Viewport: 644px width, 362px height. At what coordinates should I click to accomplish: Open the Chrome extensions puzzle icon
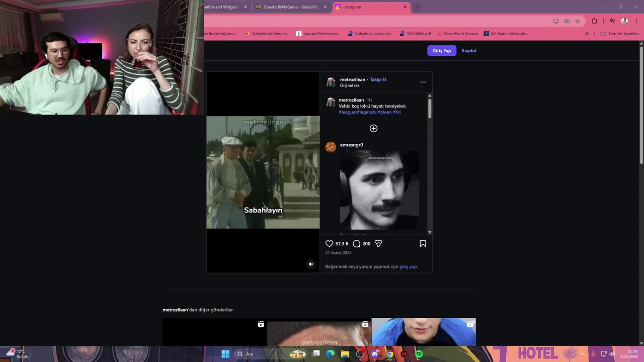click(594, 21)
